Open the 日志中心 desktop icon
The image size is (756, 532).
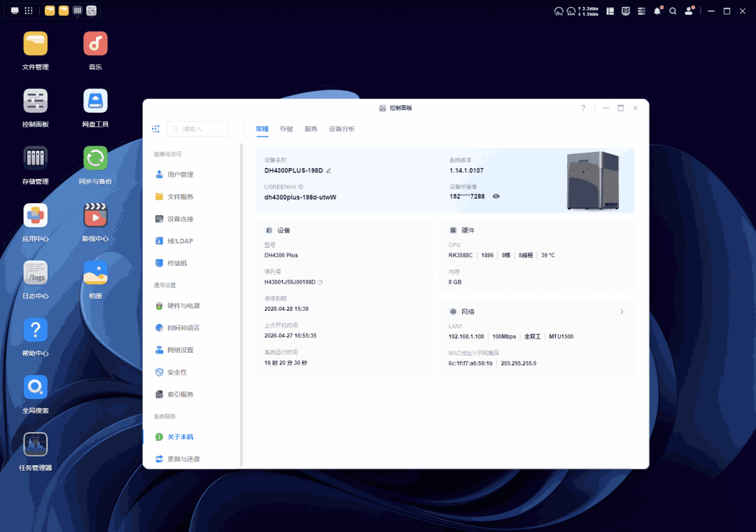coord(35,273)
